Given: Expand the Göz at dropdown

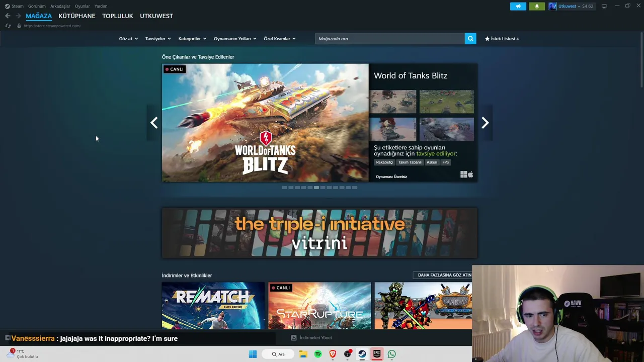Looking at the screenshot, I should 128,39.
